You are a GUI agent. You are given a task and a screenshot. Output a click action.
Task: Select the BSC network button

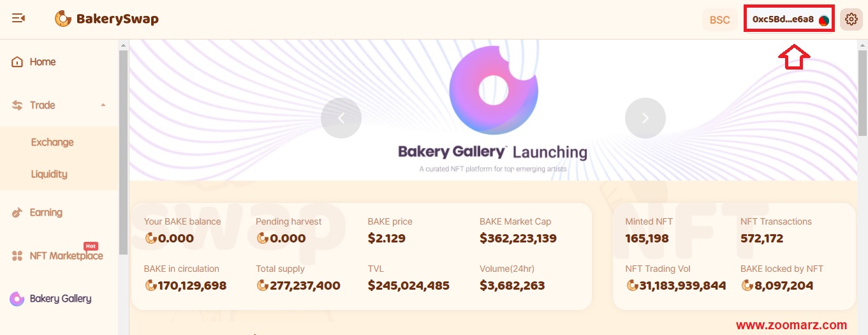(719, 20)
